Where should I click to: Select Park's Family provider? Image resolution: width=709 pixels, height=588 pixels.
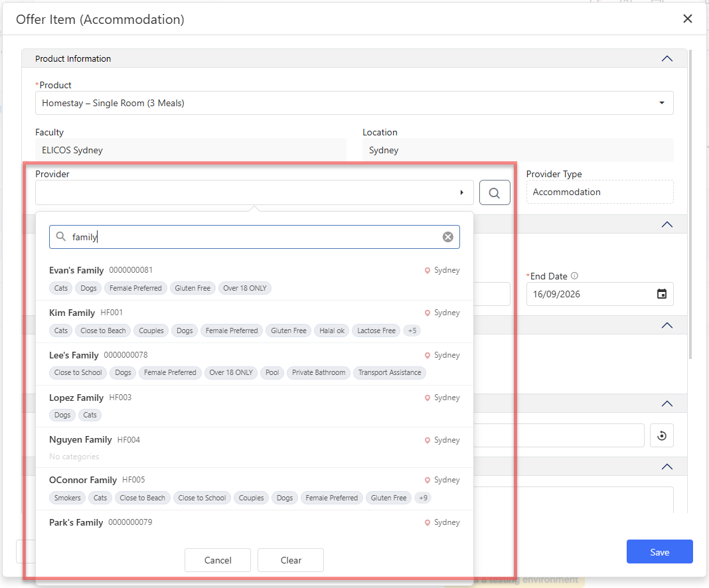254,522
